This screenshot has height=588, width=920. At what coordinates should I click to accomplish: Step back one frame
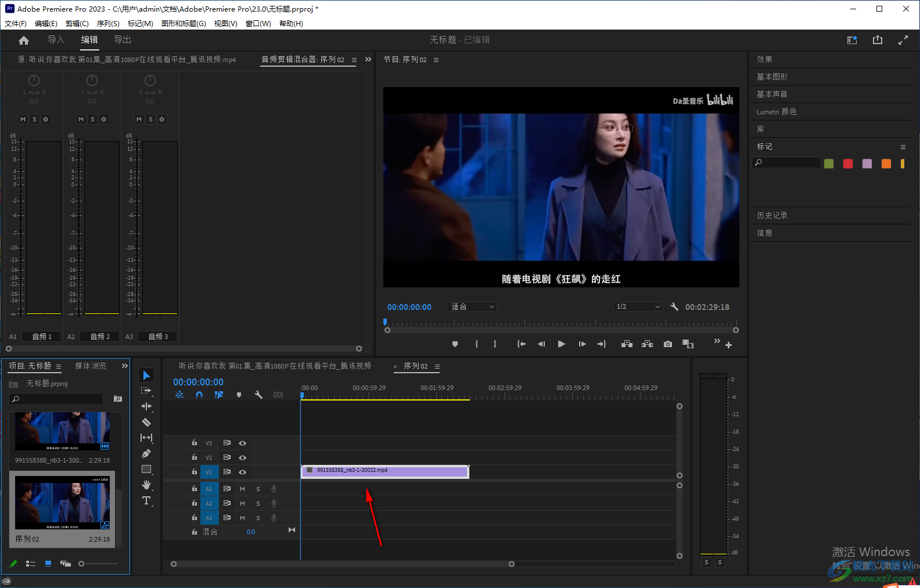[x=541, y=344]
